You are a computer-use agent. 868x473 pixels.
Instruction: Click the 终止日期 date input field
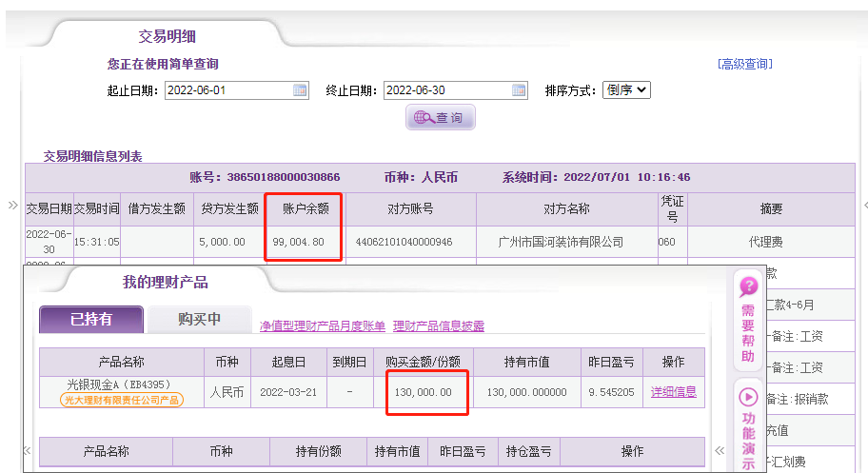(x=446, y=90)
